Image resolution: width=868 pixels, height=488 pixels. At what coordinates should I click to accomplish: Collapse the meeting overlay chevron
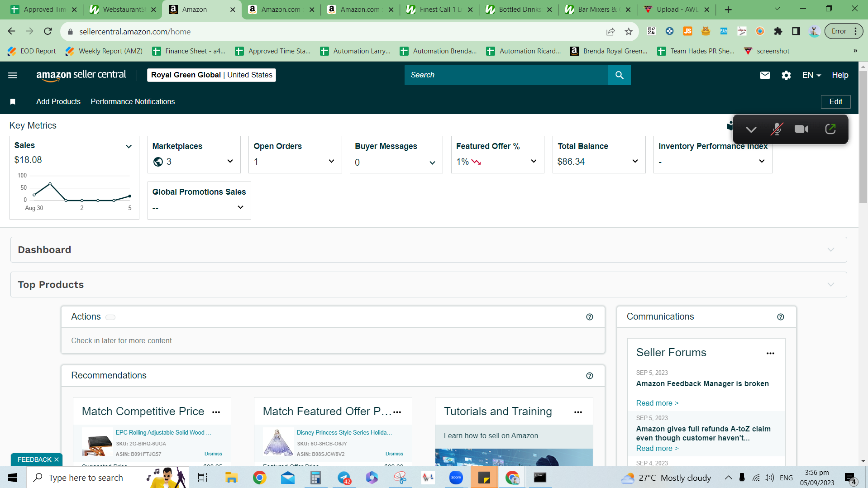(751, 129)
